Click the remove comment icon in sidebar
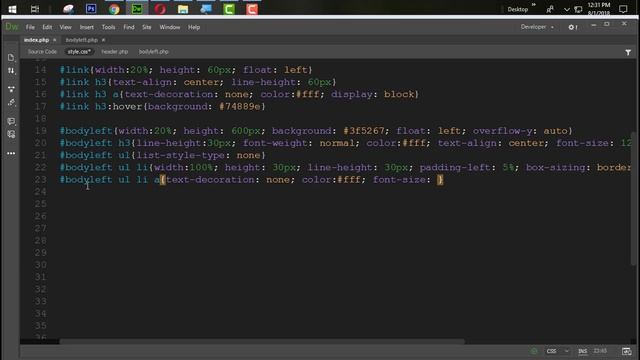 (x=11, y=134)
